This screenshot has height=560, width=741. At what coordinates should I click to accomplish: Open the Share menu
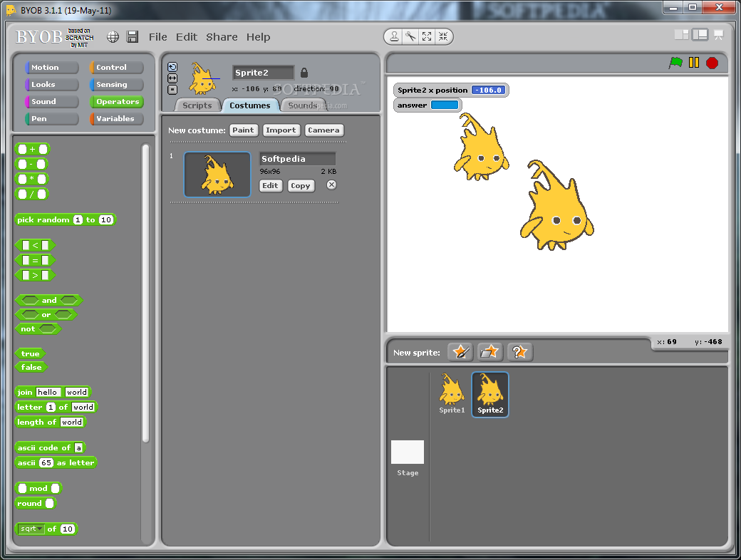coord(222,37)
